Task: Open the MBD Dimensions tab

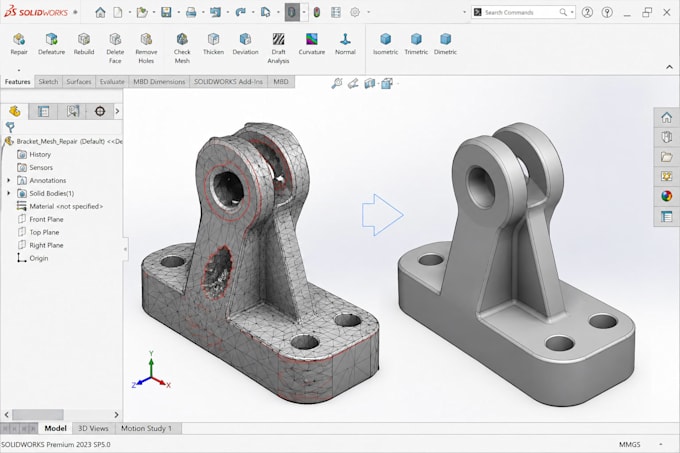Action: click(x=159, y=81)
